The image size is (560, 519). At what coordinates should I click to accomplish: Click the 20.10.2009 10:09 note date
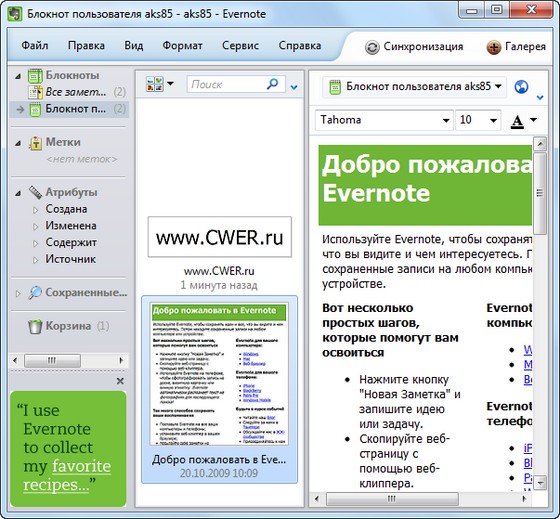(219, 473)
